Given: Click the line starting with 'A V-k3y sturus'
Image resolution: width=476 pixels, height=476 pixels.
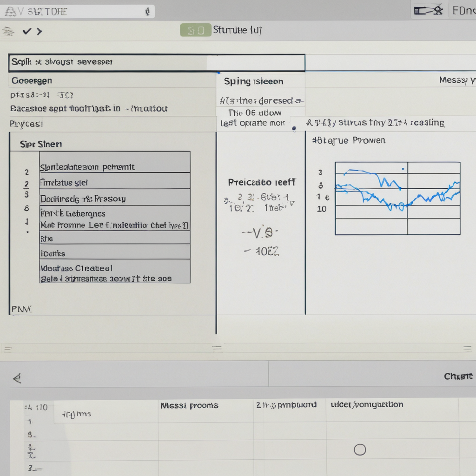Looking at the screenshot, I should pyautogui.click(x=375, y=123).
